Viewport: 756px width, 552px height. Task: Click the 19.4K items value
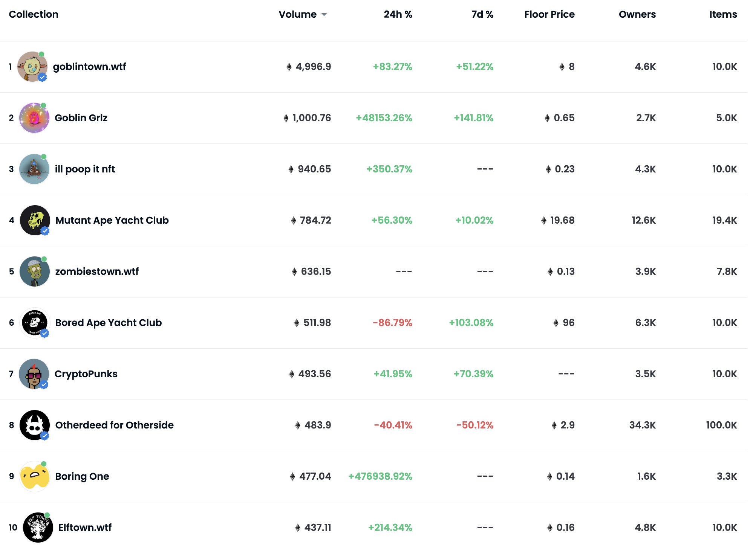click(x=725, y=220)
